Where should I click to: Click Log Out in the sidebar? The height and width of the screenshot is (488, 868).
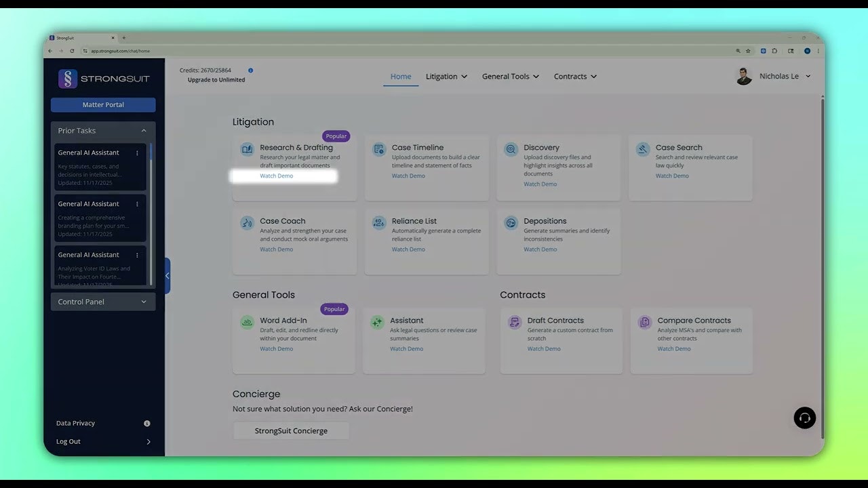point(68,442)
